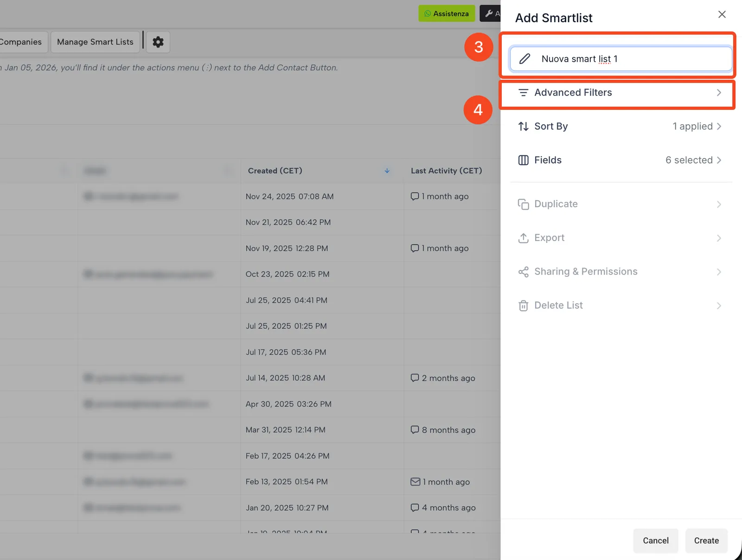Image resolution: width=742 pixels, height=560 pixels.
Task: Click the Advanced Filters lines icon
Action: [x=523, y=93]
